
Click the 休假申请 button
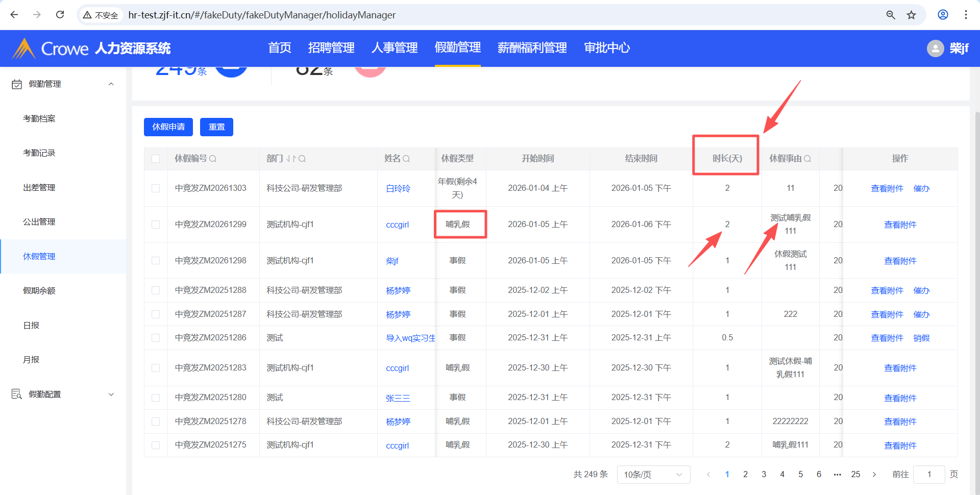[x=168, y=127]
